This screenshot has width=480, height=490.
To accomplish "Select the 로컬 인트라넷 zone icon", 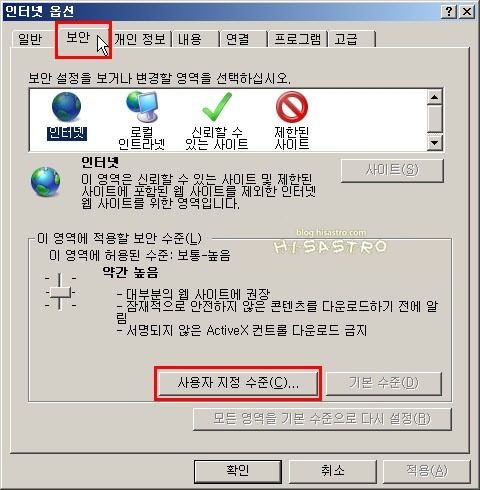I will [x=142, y=107].
